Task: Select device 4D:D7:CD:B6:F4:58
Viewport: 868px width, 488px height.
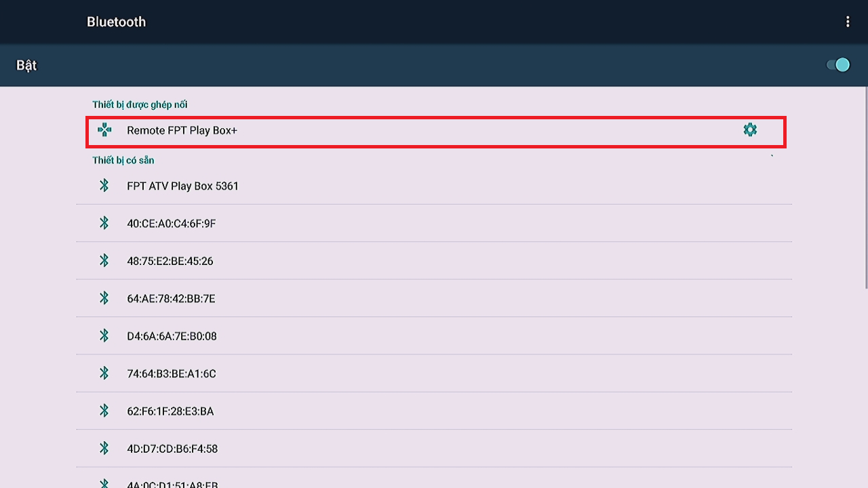Action: (x=434, y=448)
